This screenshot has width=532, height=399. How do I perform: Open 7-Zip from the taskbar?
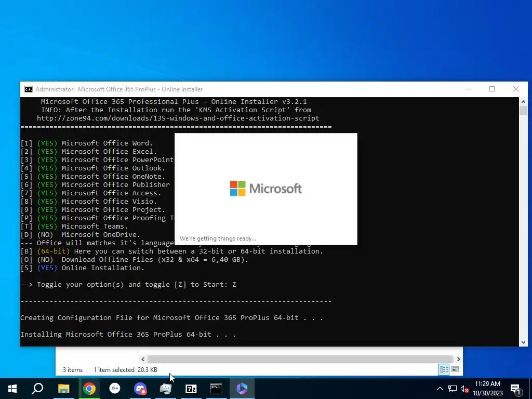point(191,389)
